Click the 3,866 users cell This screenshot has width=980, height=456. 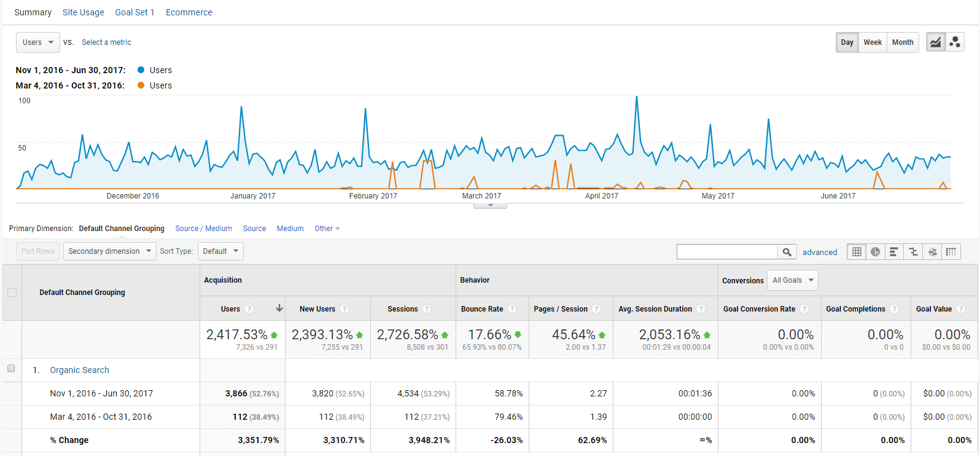pos(236,393)
